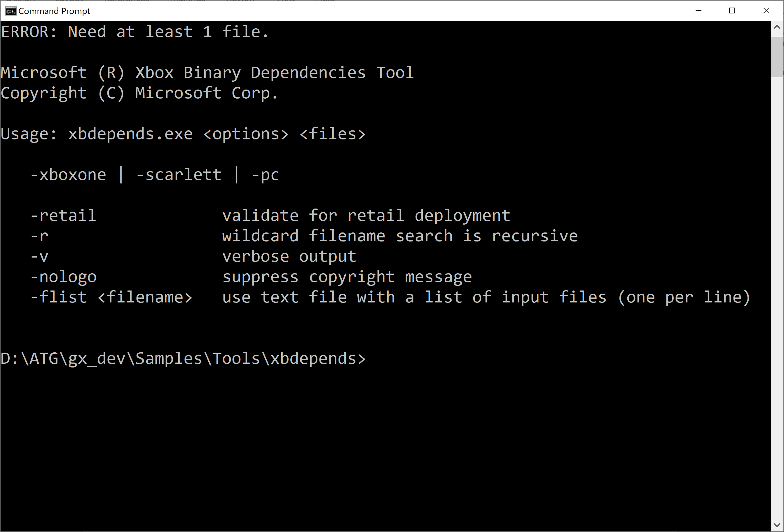Click the scrollbar up arrow
The image size is (784, 532).
777,27
